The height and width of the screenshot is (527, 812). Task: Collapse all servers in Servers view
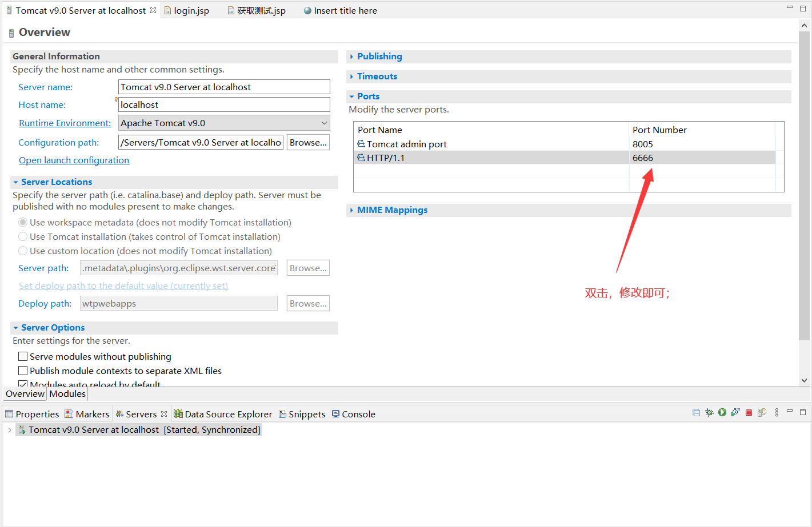click(x=696, y=413)
